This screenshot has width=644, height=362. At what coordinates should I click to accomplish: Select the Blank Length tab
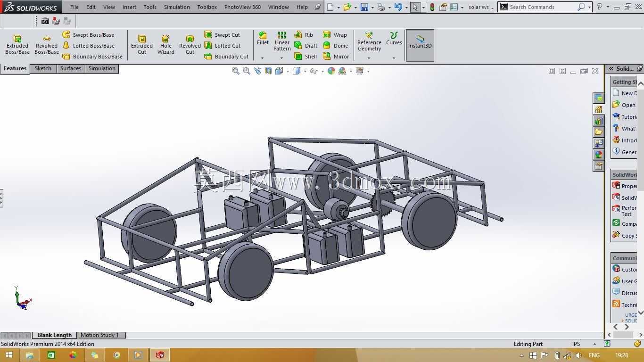click(x=54, y=335)
